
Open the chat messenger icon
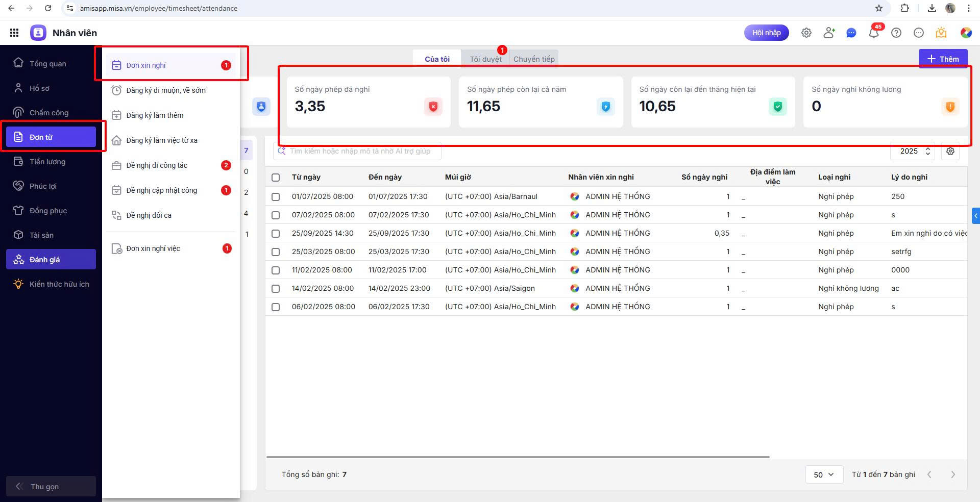point(851,33)
